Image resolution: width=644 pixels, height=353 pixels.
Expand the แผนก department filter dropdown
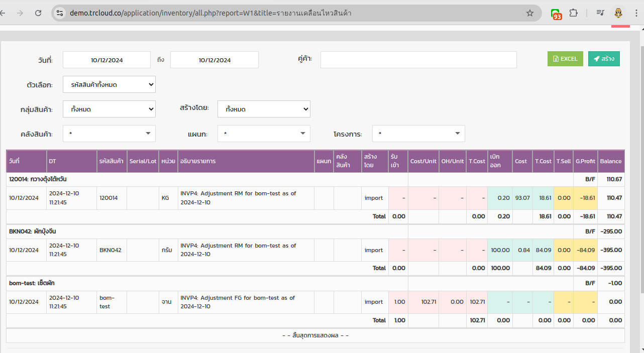tap(264, 134)
